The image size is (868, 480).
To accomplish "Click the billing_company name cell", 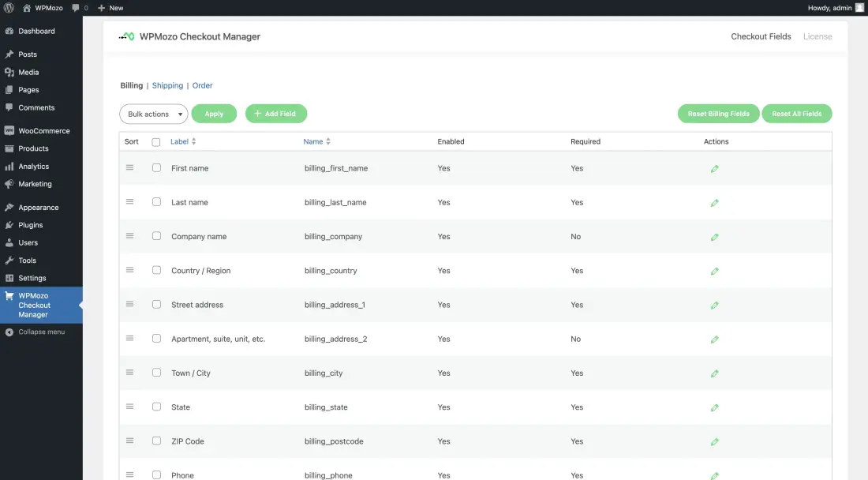I will [x=333, y=236].
